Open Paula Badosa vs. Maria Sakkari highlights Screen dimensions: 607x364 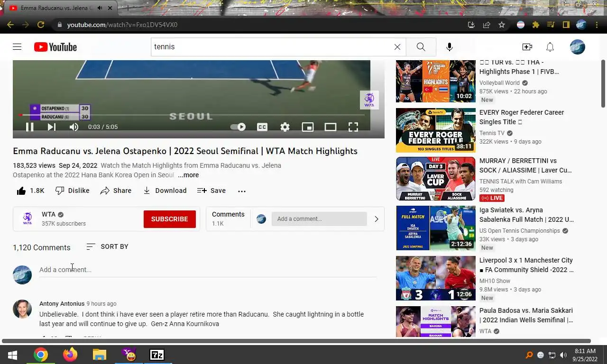click(526, 315)
